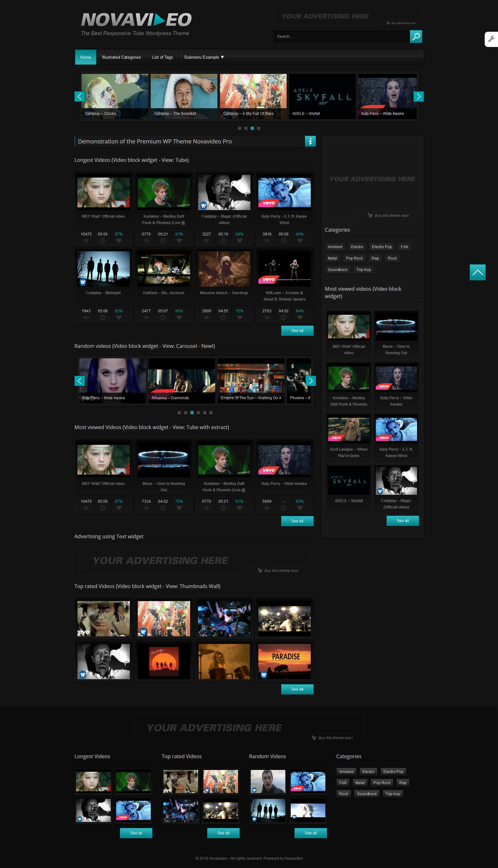Click the cart icon in header advertising banner

click(x=388, y=23)
